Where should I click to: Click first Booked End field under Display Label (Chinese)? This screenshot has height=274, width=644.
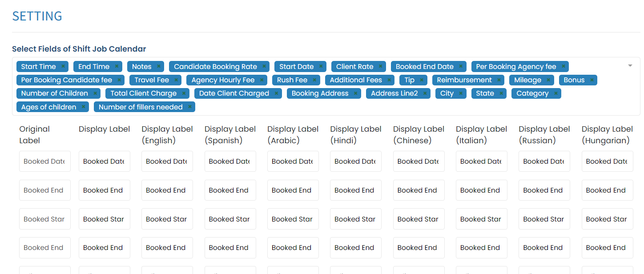[x=419, y=190]
